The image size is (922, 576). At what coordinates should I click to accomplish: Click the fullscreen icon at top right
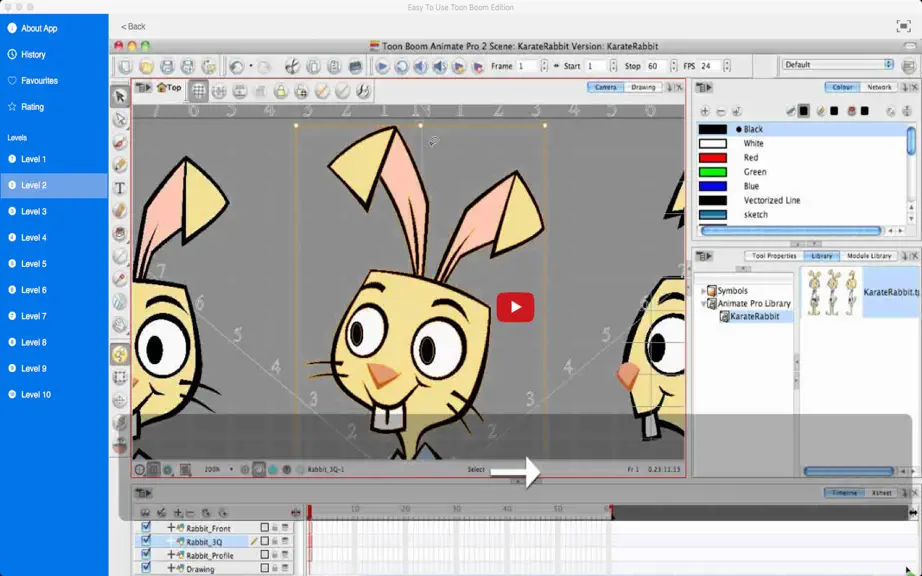click(x=903, y=26)
